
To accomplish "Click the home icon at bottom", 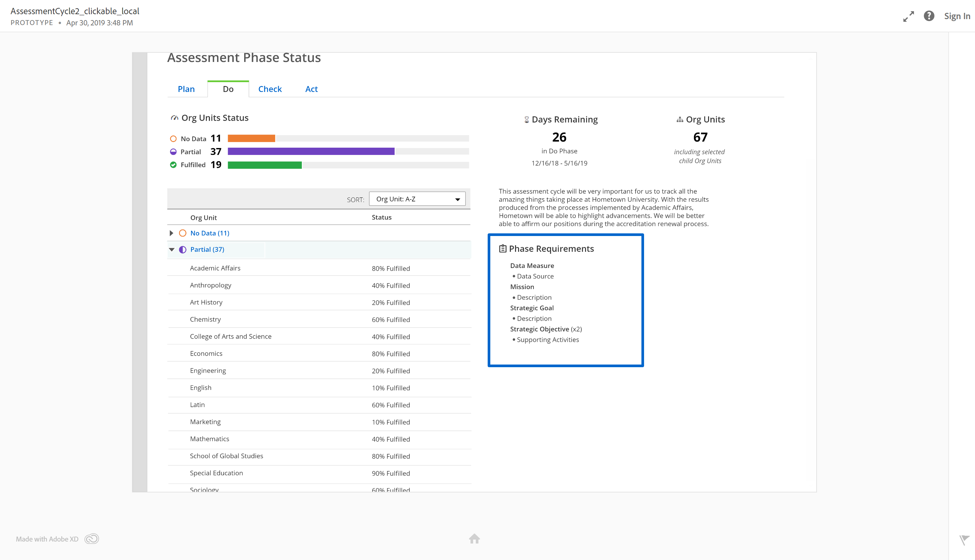I will click(474, 539).
